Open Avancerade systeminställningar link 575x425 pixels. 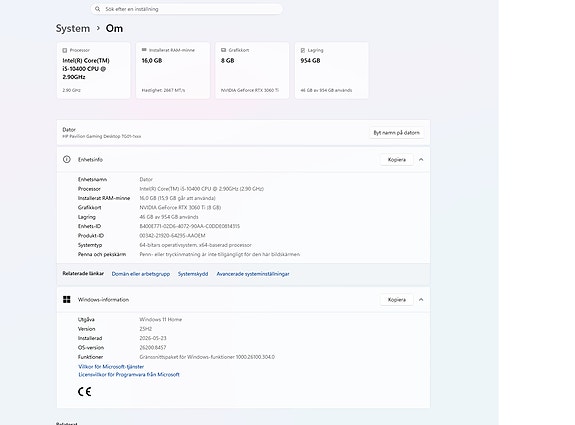click(253, 274)
